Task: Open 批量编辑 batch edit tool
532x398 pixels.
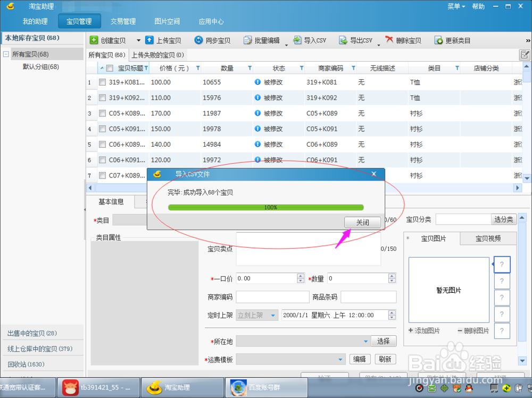Action: pyautogui.click(x=262, y=40)
